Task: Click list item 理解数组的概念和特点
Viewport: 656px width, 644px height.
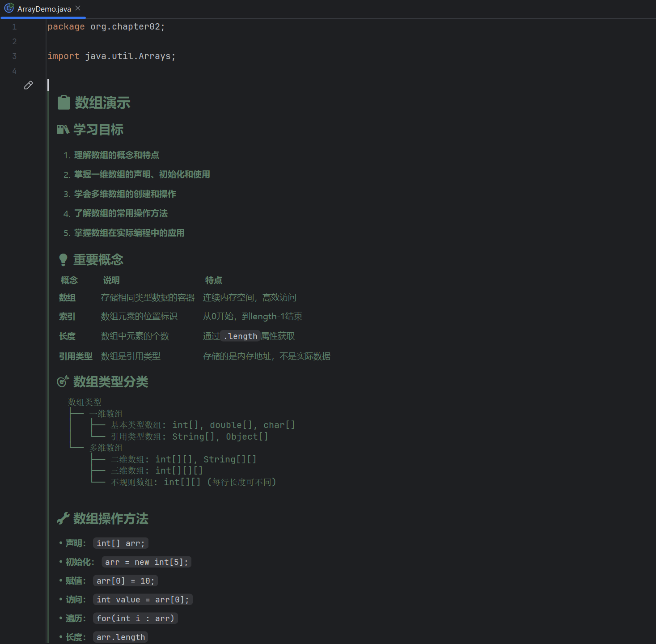Action: [x=116, y=155]
